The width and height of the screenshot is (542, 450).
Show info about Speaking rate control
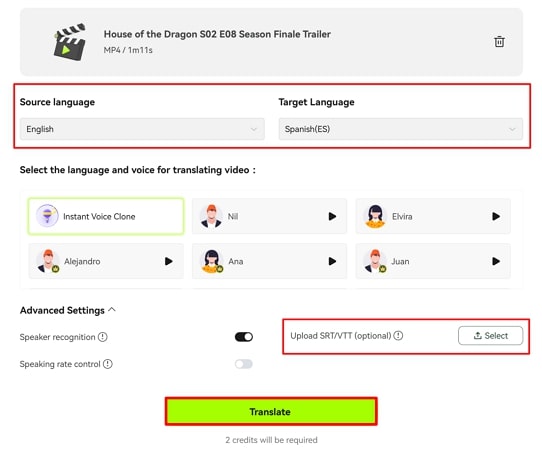[108, 364]
